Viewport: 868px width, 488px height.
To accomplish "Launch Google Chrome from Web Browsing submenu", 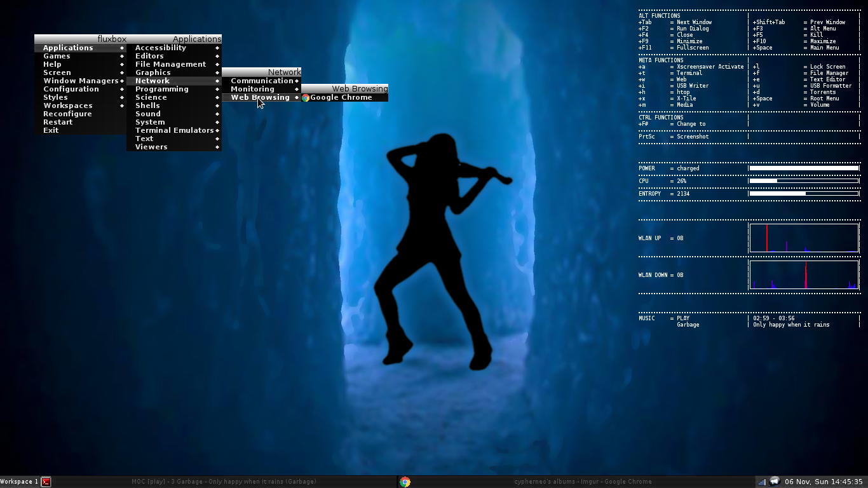I will point(344,98).
